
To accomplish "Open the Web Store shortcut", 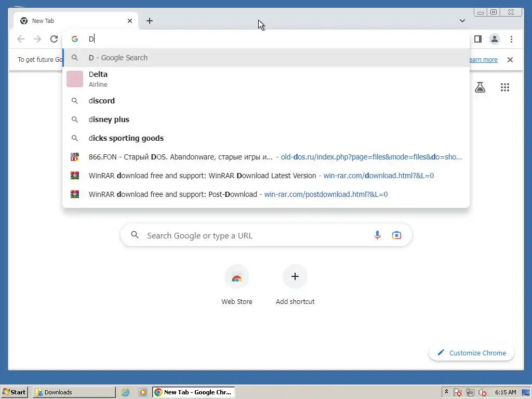I will [x=237, y=285].
